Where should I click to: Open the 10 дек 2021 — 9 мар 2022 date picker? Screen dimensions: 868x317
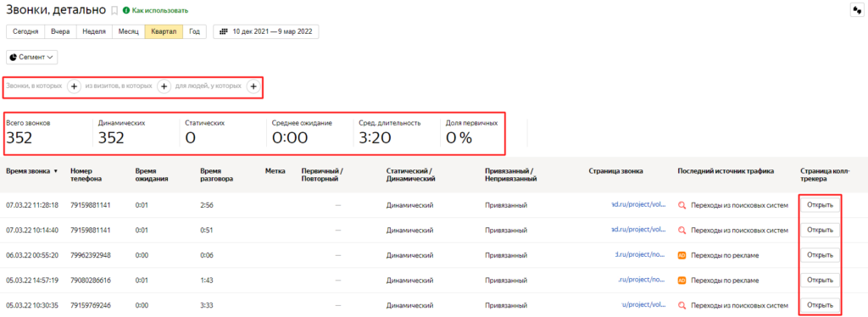tap(266, 31)
